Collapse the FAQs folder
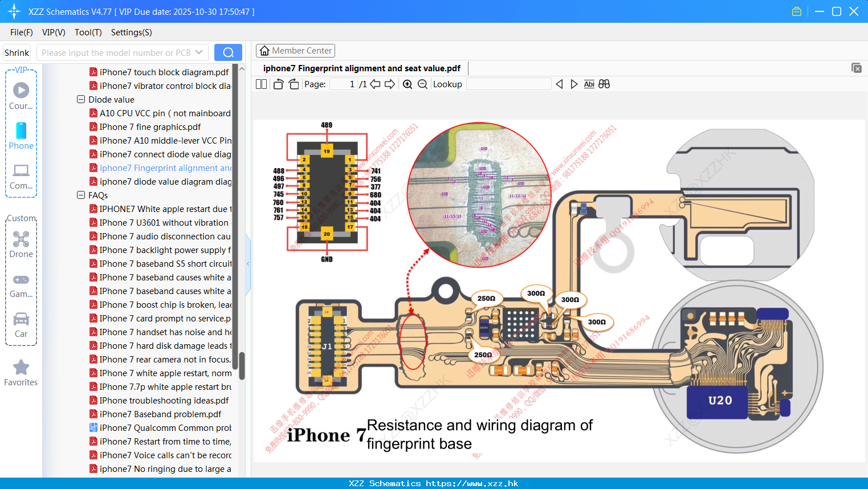The height and width of the screenshot is (489, 868). (x=81, y=195)
